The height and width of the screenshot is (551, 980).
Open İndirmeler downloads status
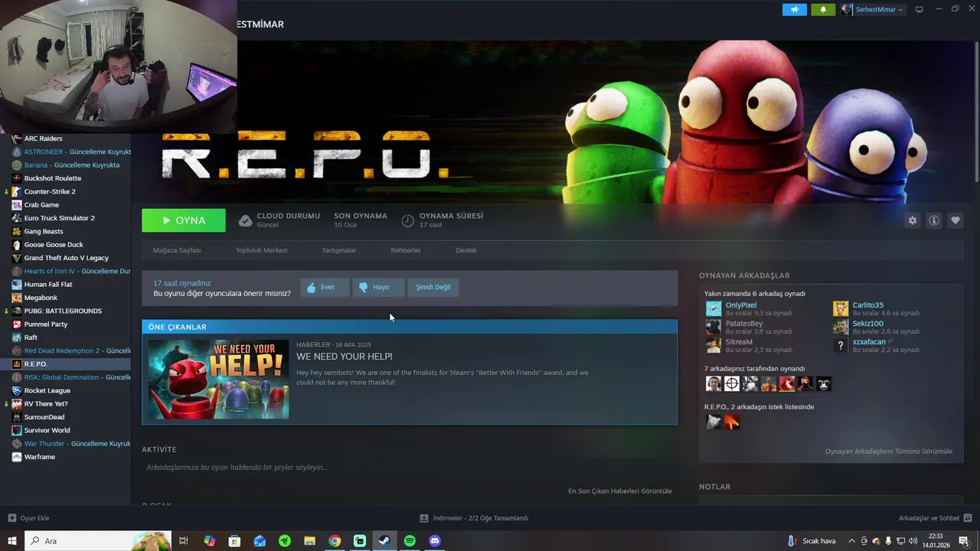pyautogui.click(x=474, y=518)
